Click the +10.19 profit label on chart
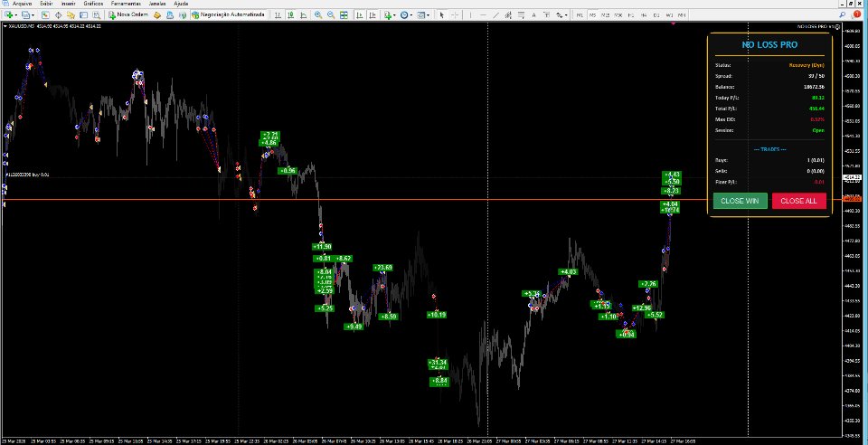 click(x=436, y=315)
